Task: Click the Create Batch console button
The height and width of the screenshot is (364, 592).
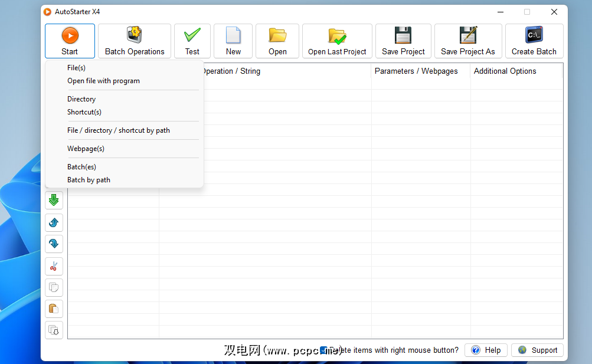Action: pos(534,41)
